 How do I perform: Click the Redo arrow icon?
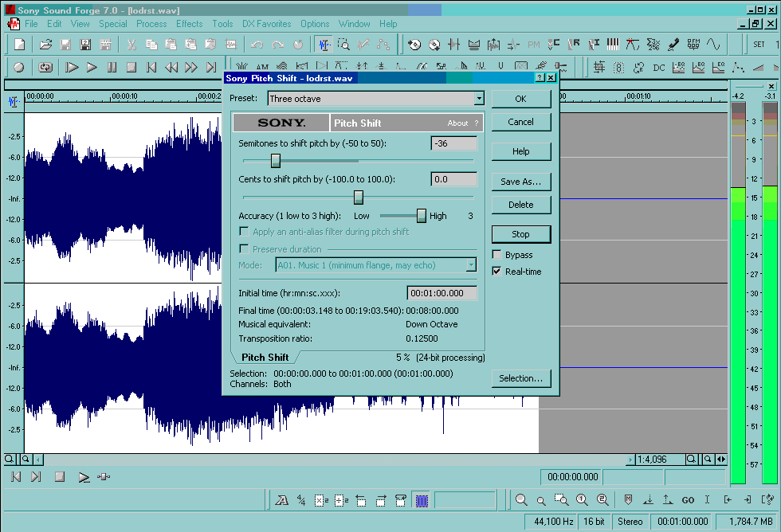coord(277,45)
